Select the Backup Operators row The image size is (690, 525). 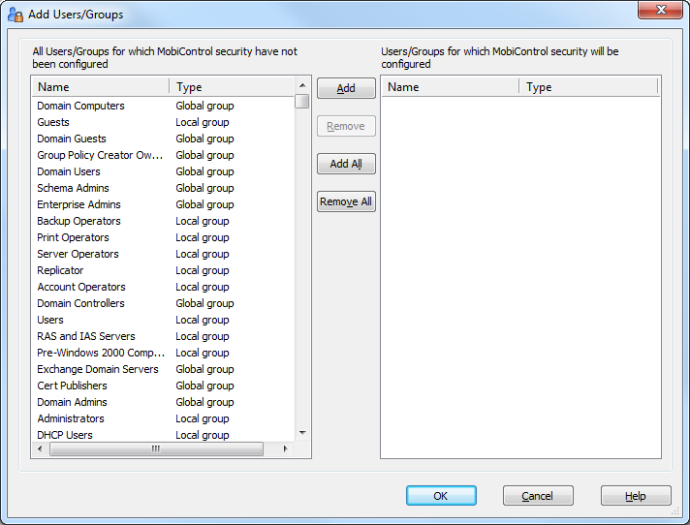click(x=163, y=221)
